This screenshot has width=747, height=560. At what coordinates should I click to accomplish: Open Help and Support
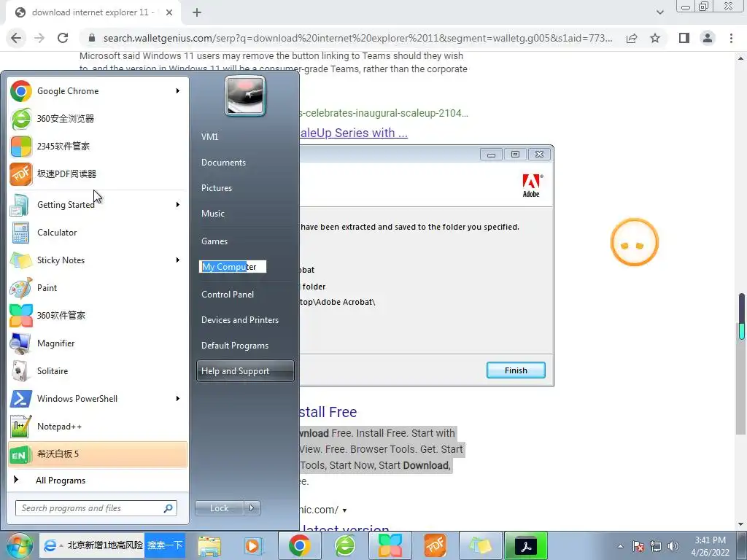[x=245, y=371]
